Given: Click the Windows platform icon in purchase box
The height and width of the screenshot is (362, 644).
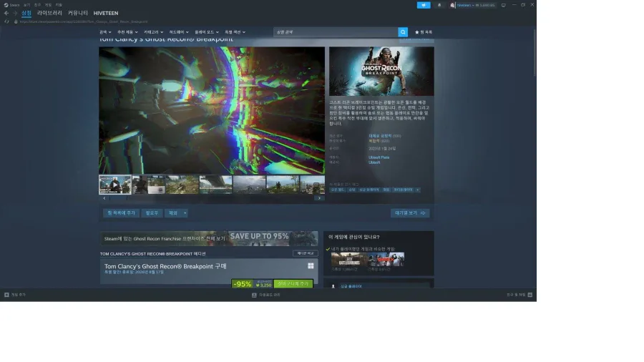Looking at the screenshot, I should tap(311, 266).
